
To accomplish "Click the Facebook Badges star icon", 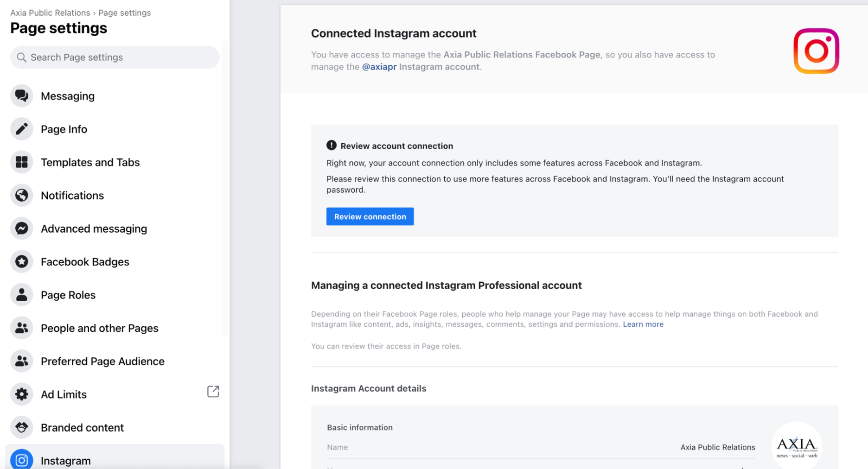I will [x=21, y=261].
